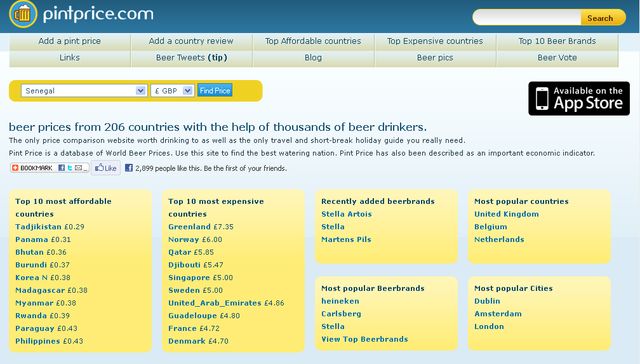
Task: Click the Search button
Action: [603, 18]
